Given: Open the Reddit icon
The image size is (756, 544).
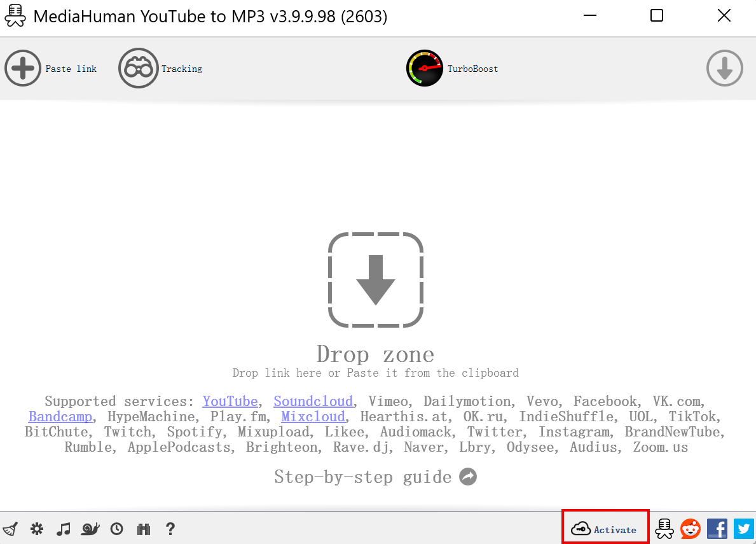Looking at the screenshot, I should (x=690, y=529).
